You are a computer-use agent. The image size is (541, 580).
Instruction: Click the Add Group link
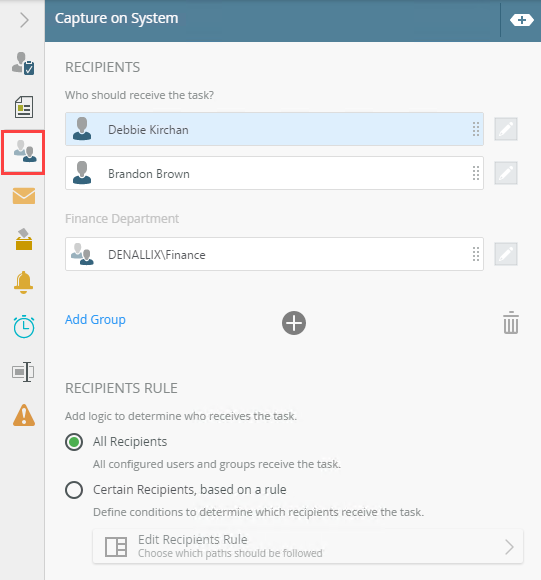[95, 319]
